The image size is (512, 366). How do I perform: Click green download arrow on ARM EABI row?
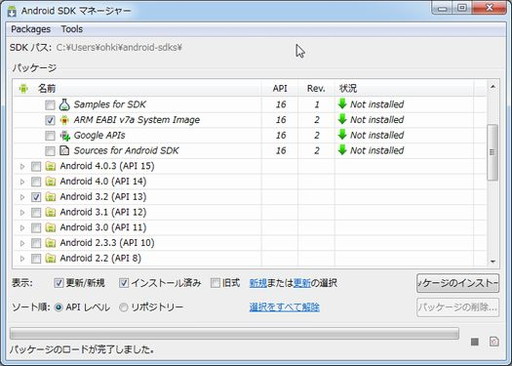(x=342, y=119)
